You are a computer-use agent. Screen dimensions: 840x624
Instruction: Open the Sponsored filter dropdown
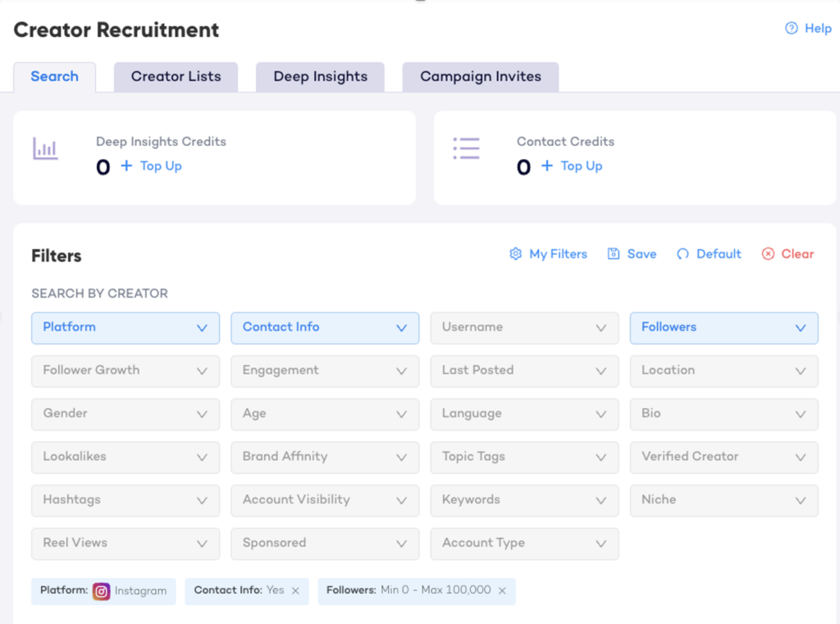tap(325, 544)
